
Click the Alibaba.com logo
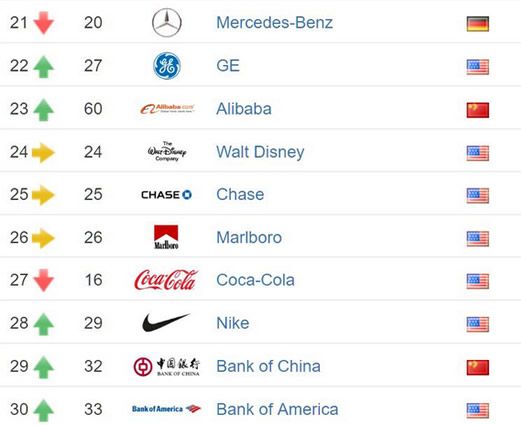coord(167,109)
